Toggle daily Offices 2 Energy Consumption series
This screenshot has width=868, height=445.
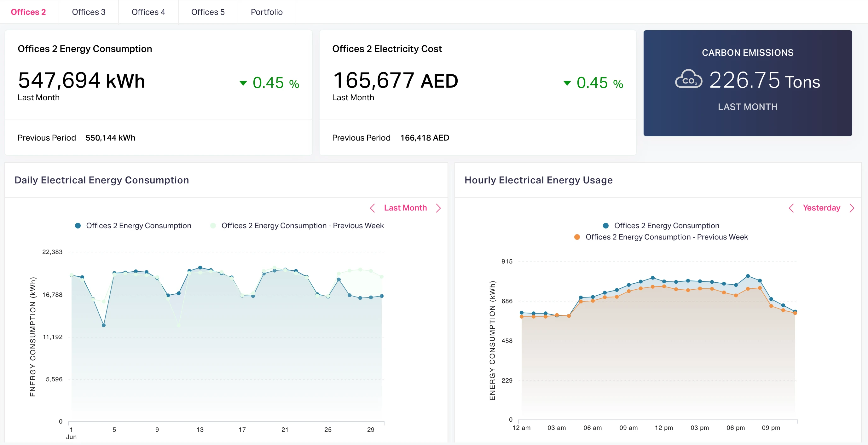point(133,225)
